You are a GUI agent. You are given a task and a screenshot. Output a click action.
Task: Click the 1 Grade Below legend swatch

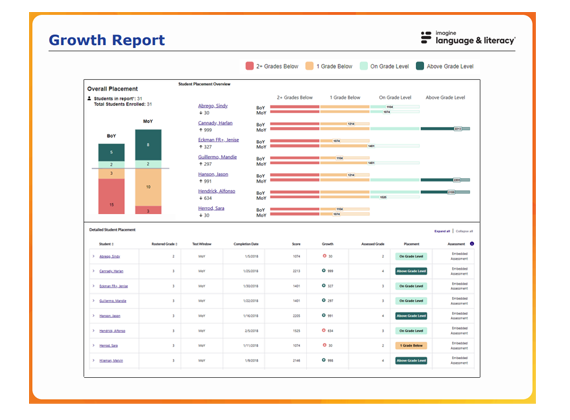309,66
